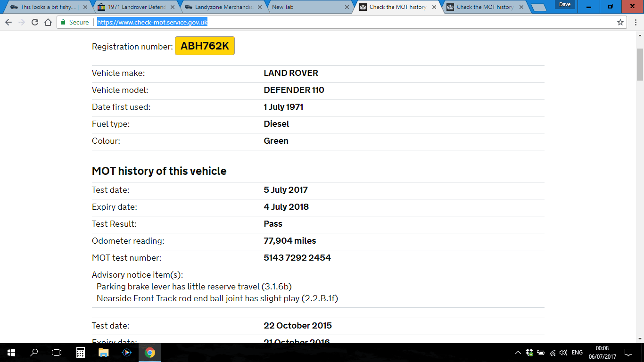Click the 'DEFENDER 110' model value
This screenshot has width=644, height=362.
coord(294,90)
